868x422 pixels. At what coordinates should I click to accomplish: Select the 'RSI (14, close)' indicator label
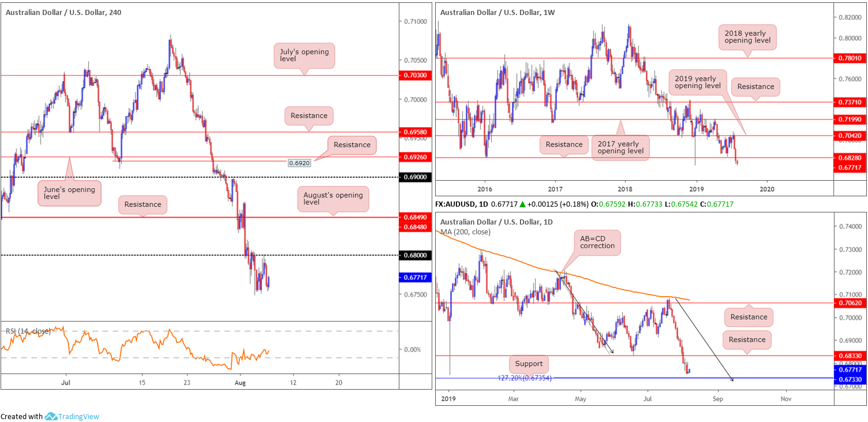point(28,331)
